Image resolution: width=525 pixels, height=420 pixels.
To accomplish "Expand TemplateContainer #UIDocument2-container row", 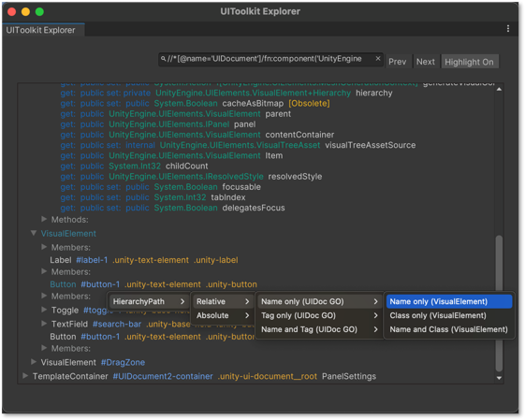I will (25, 376).
